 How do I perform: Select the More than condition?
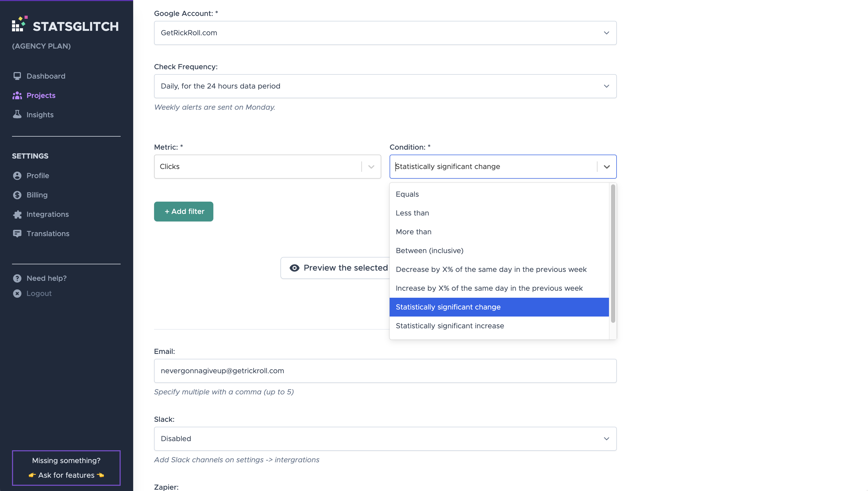pyautogui.click(x=499, y=232)
